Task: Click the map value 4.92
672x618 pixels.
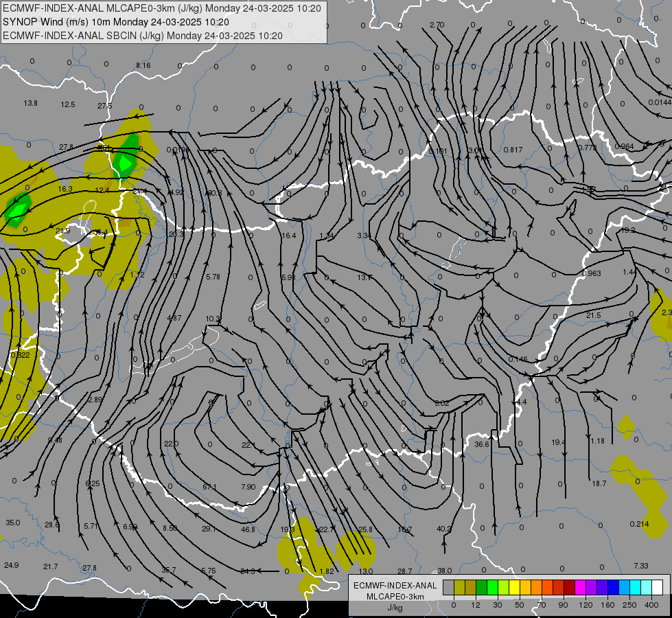Action: pos(176,192)
